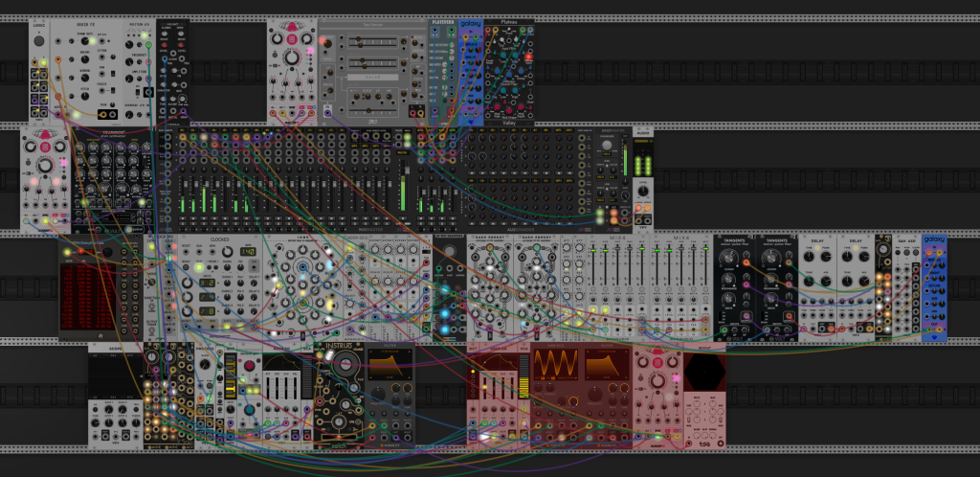Click the CLOCKED 140 BPM display
Viewport: 980px width, 477px height.
click(x=250, y=251)
